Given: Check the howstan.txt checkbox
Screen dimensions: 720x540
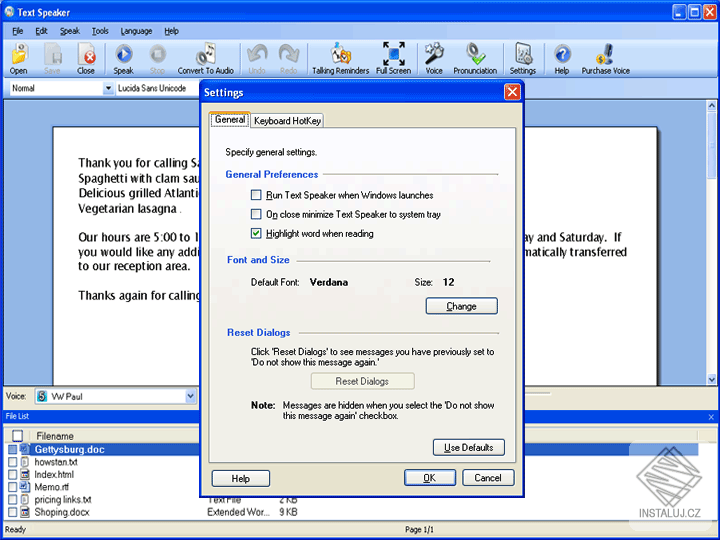Looking at the screenshot, I should 12,462.
